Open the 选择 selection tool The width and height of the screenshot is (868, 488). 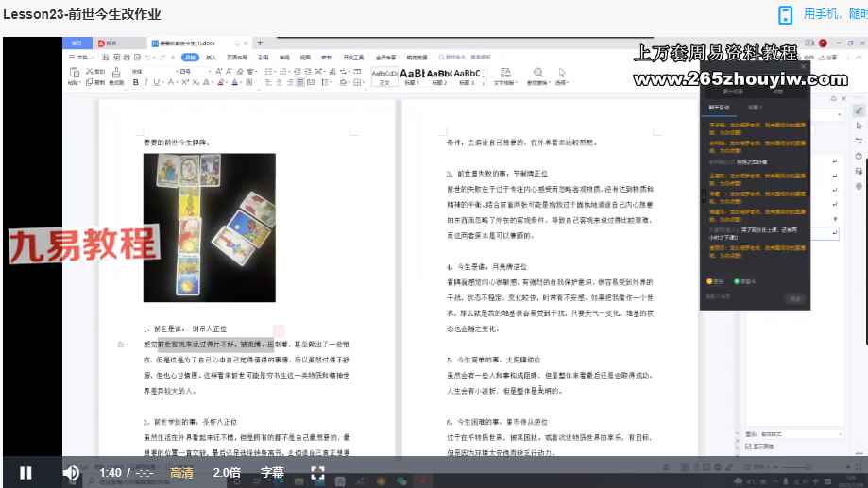tap(562, 76)
